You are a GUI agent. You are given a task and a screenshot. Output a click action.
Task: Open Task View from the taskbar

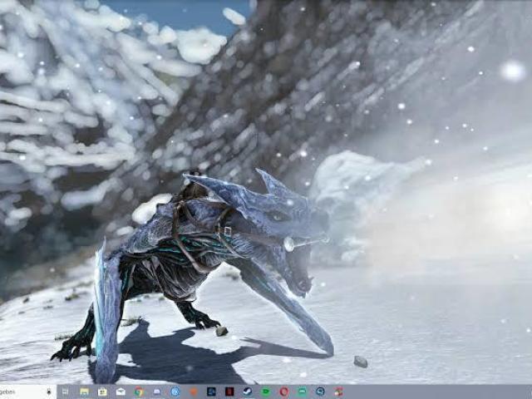[x=66, y=392]
